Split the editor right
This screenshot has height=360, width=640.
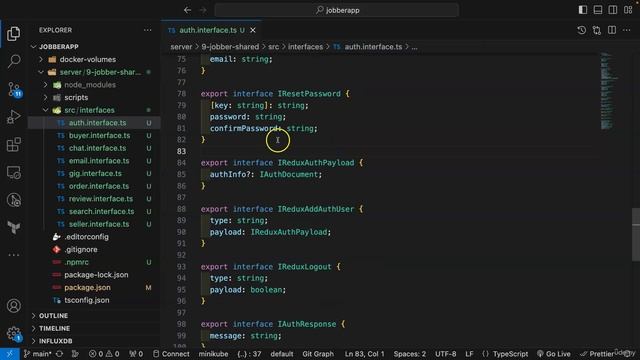[x=612, y=30]
